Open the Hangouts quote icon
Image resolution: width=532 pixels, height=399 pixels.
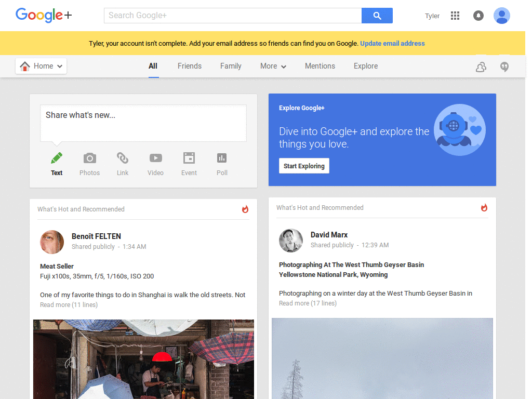[504, 67]
